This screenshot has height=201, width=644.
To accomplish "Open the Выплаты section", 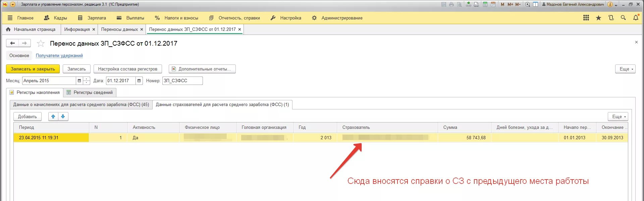I will tap(130, 18).
